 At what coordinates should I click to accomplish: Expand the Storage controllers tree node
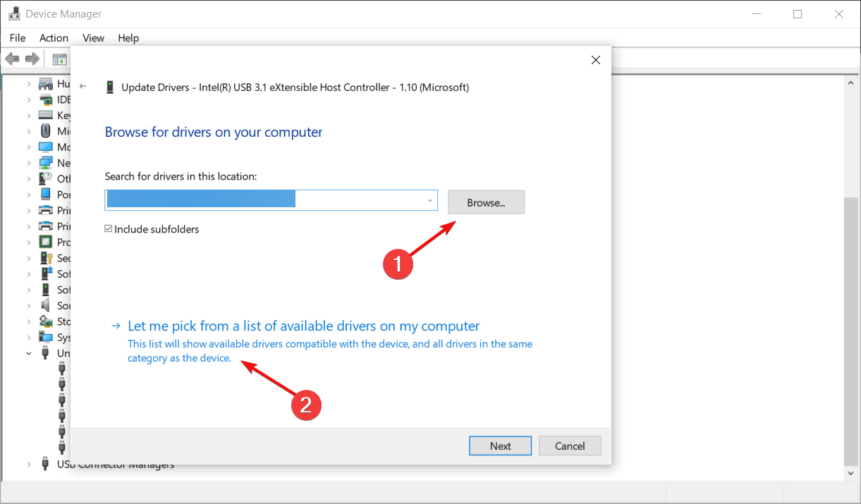click(x=29, y=321)
